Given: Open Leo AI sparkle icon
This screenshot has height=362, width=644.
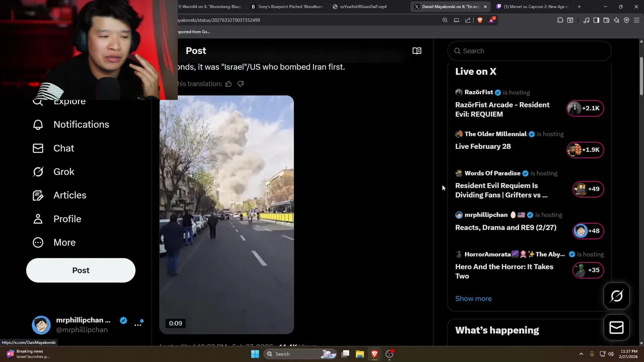Looking at the screenshot, I should tap(616, 20).
